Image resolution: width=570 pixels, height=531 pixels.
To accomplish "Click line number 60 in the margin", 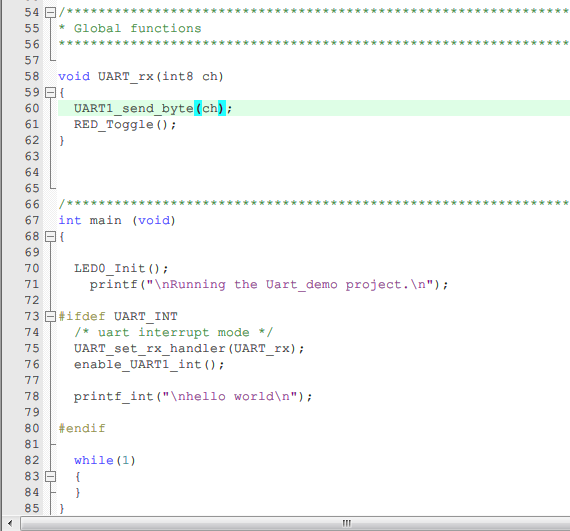I will [x=32, y=108].
